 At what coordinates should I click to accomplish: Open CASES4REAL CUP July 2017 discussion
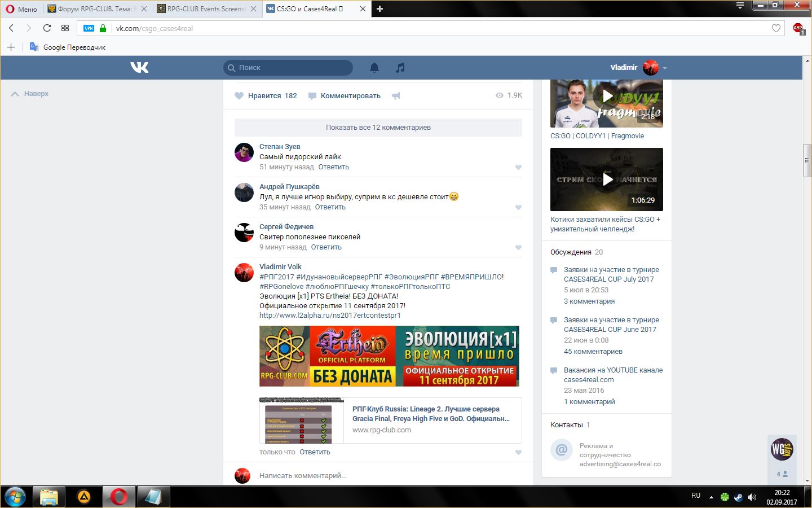tap(611, 274)
